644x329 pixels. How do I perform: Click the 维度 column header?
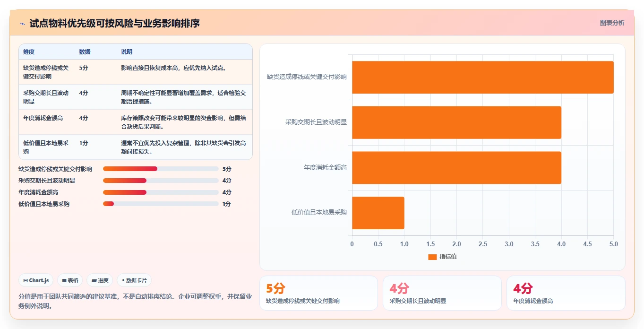(29, 52)
